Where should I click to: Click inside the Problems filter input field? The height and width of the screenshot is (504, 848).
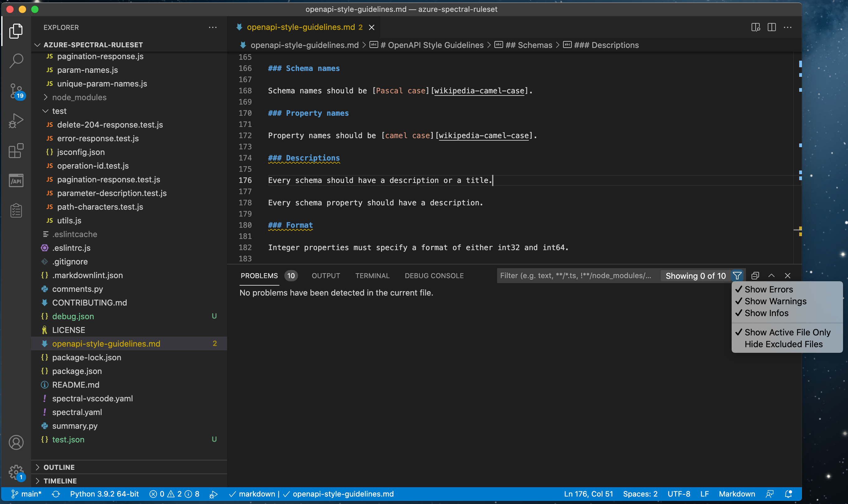577,275
